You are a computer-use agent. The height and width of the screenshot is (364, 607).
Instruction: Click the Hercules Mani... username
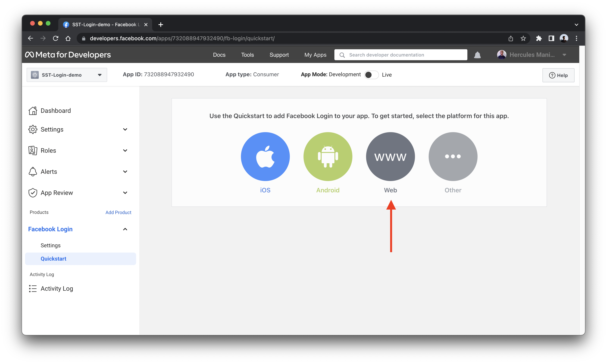coord(532,55)
